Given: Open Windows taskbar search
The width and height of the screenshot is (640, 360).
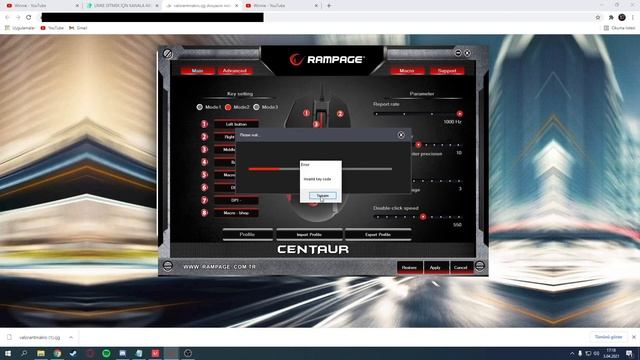Looking at the screenshot, I should click(x=24, y=353).
